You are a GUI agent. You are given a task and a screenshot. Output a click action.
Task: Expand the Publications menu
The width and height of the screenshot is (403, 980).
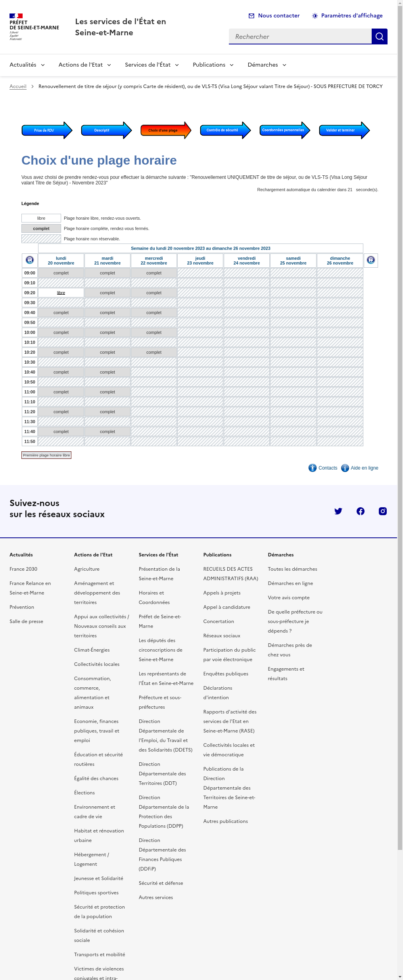point(213,65)
